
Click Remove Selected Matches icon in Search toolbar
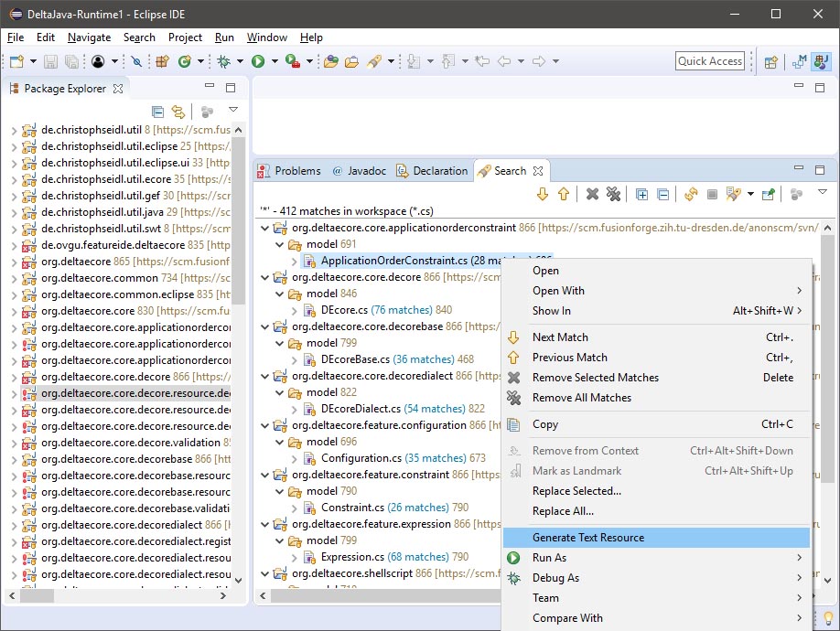pos(592,194)
